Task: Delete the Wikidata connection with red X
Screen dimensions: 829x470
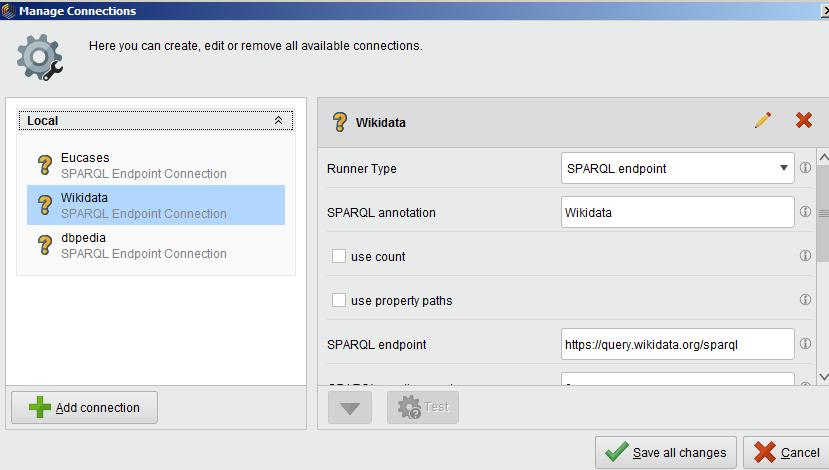Action: click(804, 121)
